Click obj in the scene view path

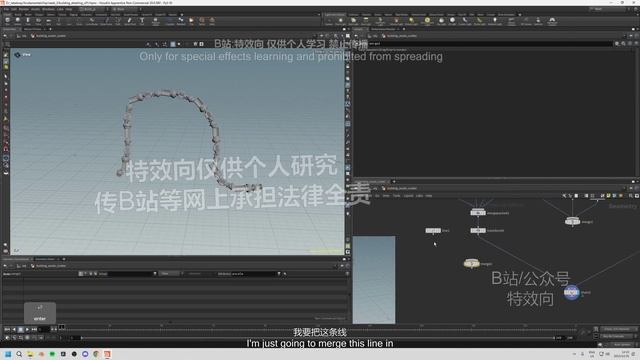[x=24, y=36]
